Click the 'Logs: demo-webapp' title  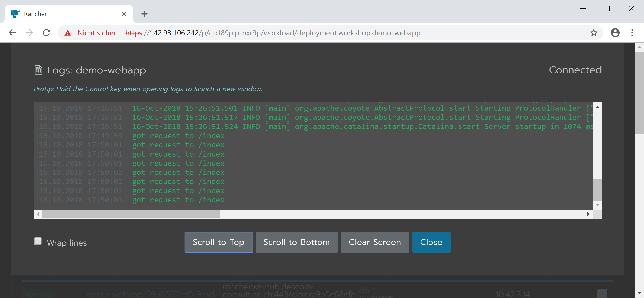pyautogui.click(x=96, y=70)
